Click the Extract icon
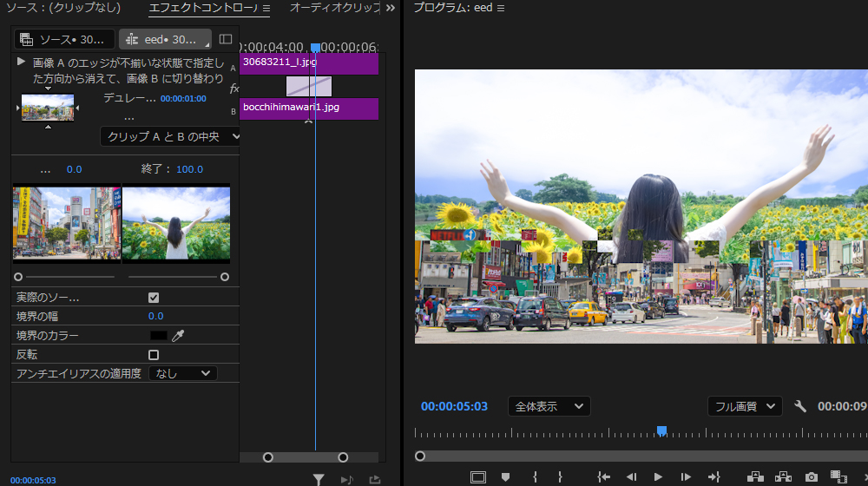 click(783, 477)
